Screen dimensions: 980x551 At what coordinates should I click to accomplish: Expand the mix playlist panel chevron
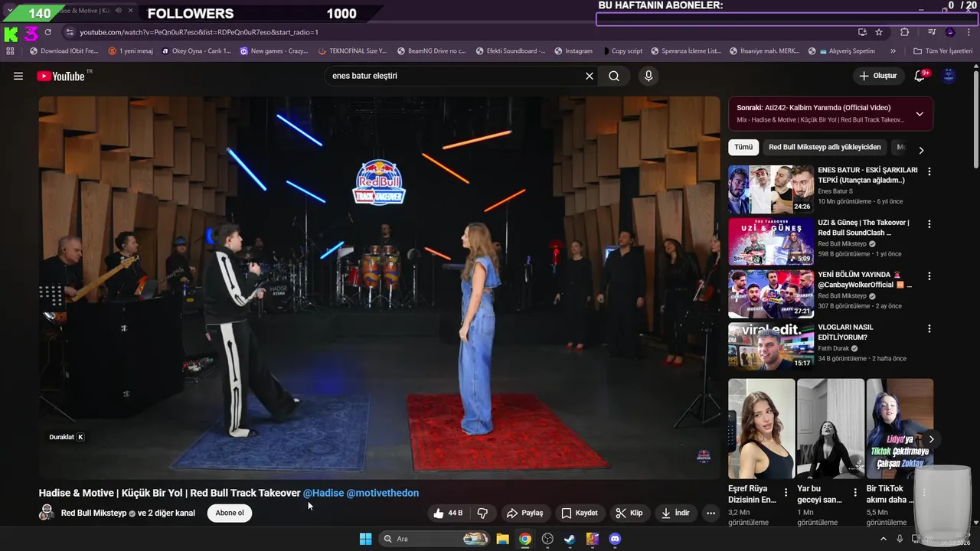(x=920, y=114)
